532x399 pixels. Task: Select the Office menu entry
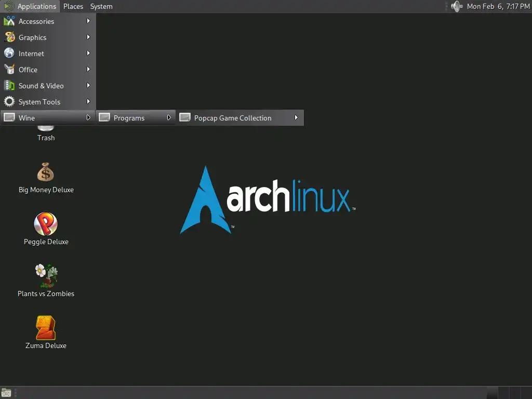(48, 70)
